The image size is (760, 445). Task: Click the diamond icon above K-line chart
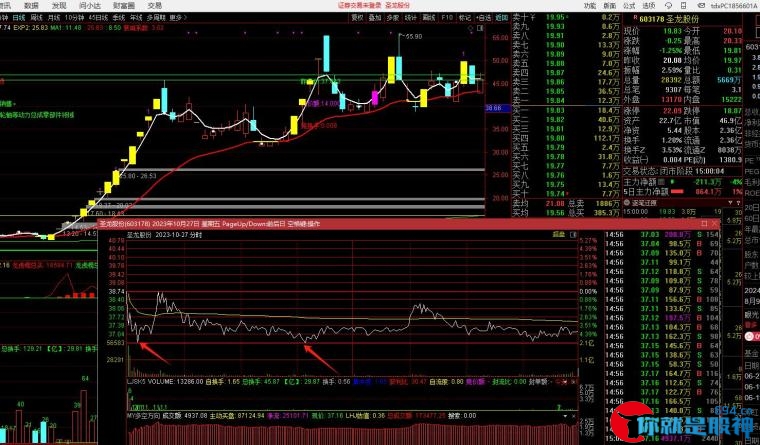[471, 29]
